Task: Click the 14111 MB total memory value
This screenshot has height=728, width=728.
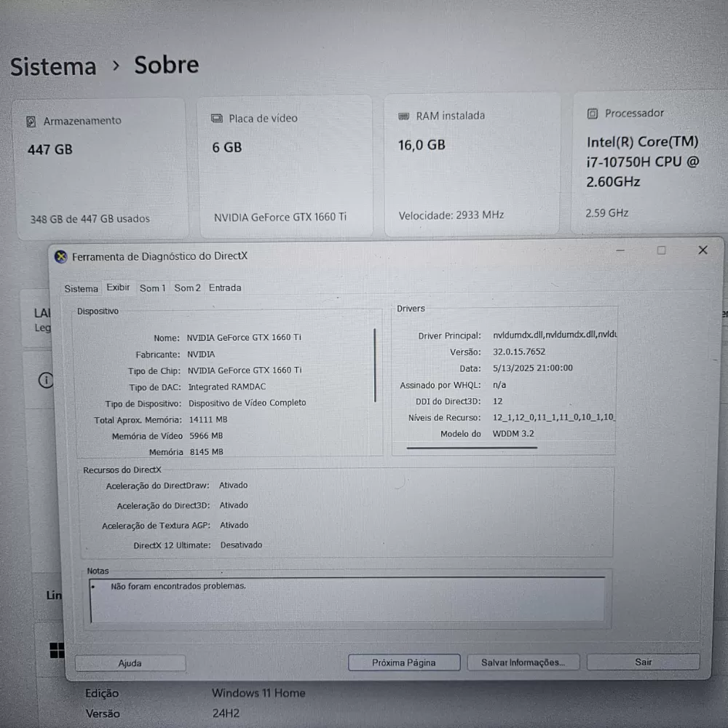Action: coord(208,420)
